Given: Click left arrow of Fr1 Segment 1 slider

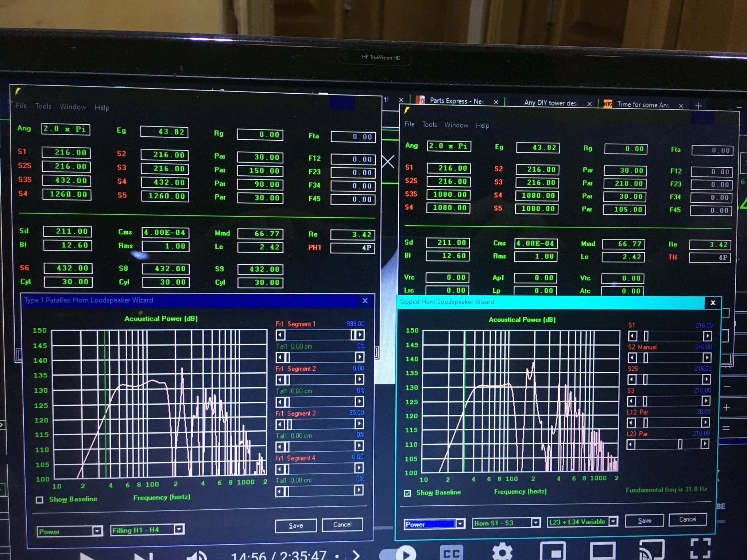Looking at the screenshot, I should (280, 335).
